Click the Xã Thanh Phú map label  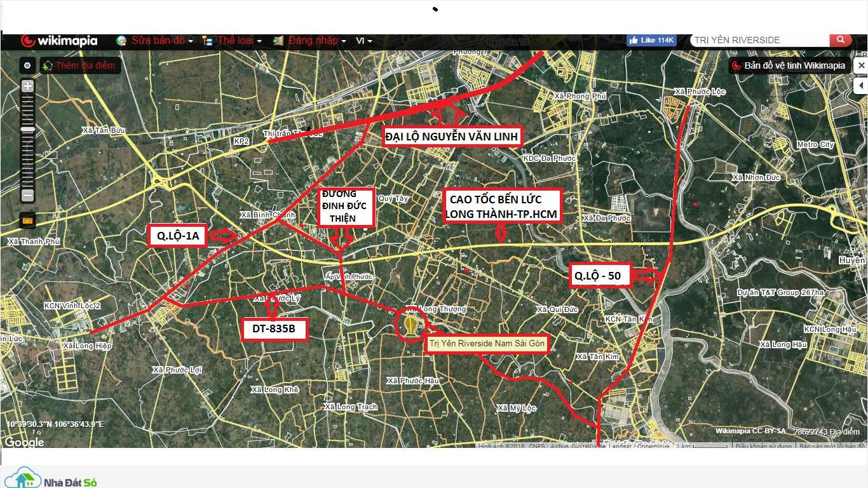click(x=33, y=241)
